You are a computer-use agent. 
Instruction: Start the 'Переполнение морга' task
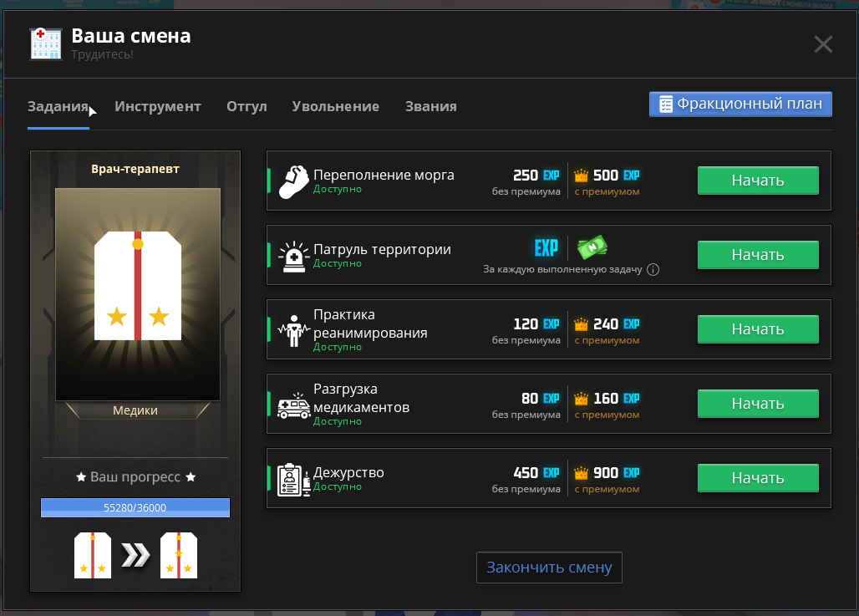[x=758, y=181]
